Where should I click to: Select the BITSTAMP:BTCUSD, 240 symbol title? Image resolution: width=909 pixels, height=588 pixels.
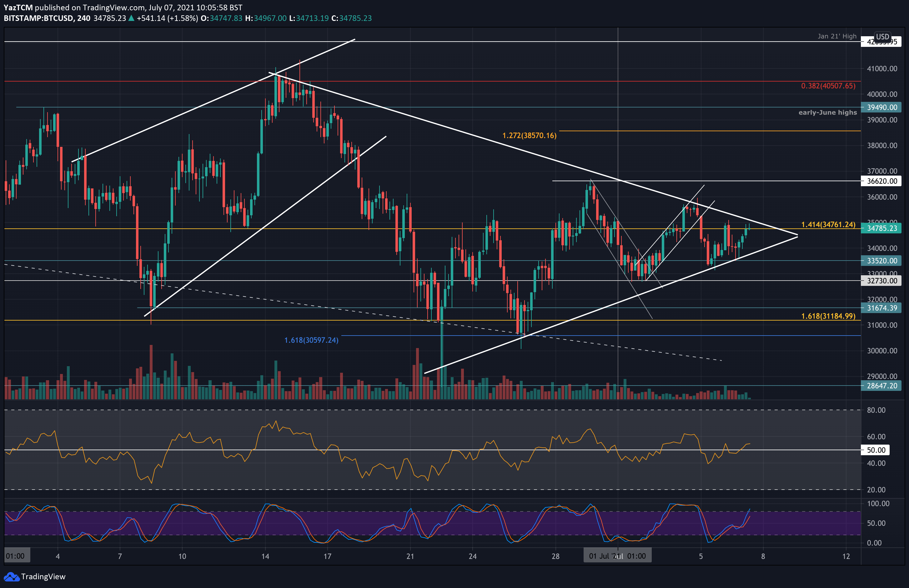(x=47, y=18)
